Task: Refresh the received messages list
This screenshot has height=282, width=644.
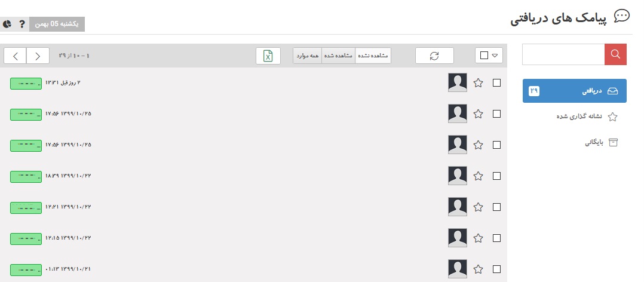Action: click(434, 56)
